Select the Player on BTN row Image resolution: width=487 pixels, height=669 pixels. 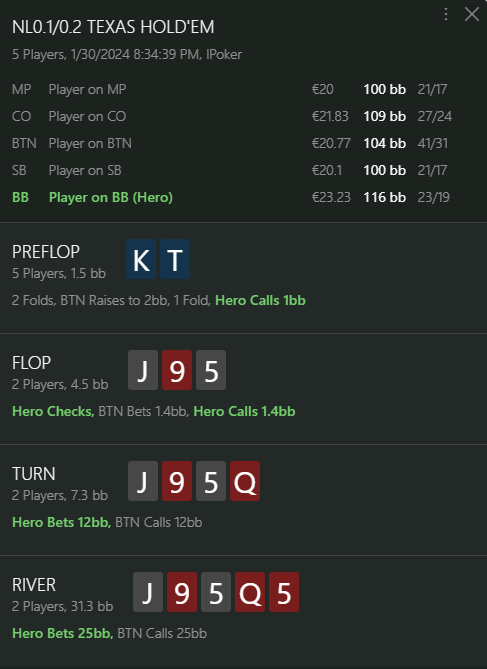[231, 143]
